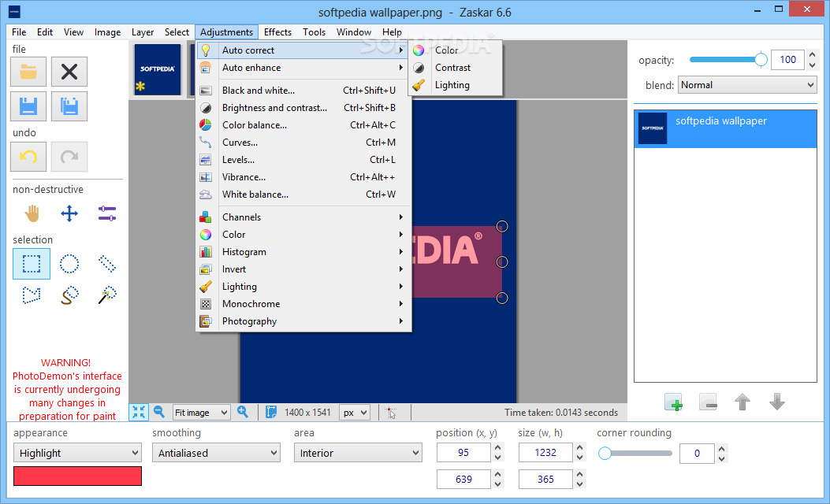Click the red highlight color swatch
The width and height of the screenshot is (830, 504).
(77, 476)
